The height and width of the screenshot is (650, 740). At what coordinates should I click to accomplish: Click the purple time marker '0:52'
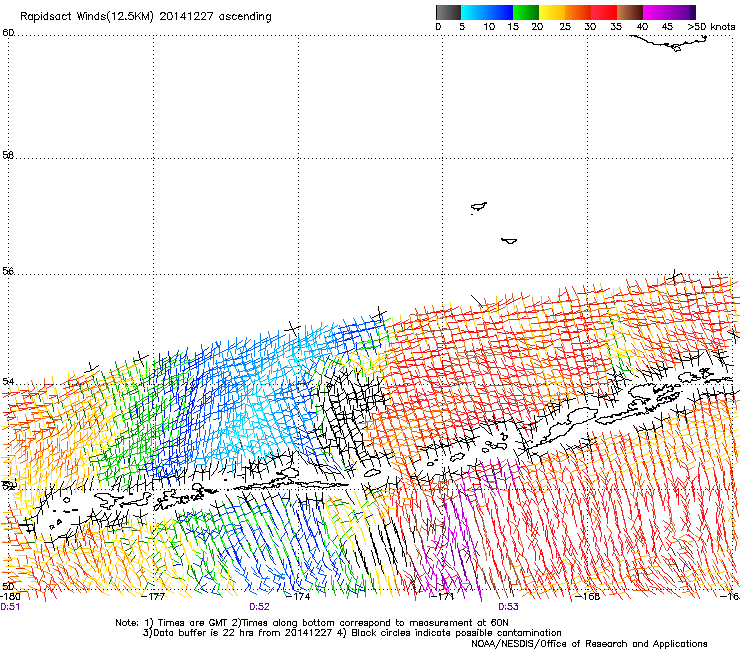[259, 607]
